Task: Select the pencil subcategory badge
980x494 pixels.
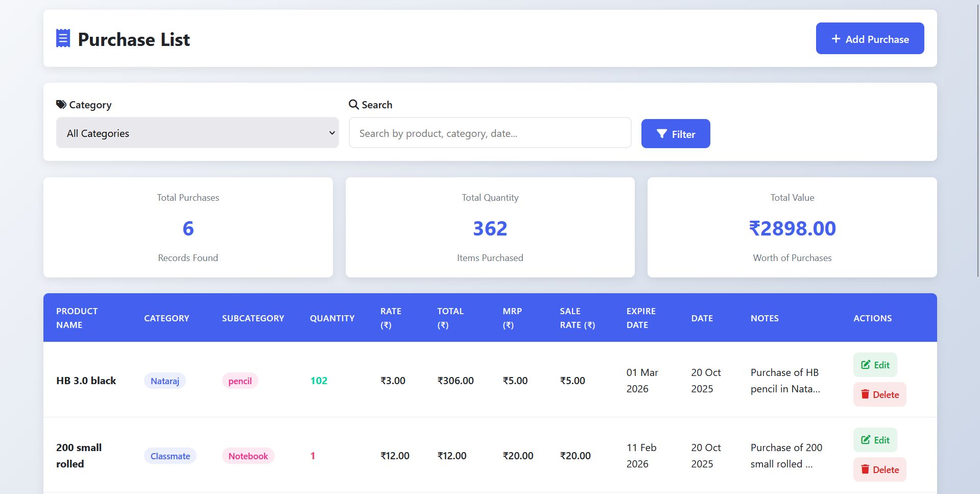Action: point(240,381)
